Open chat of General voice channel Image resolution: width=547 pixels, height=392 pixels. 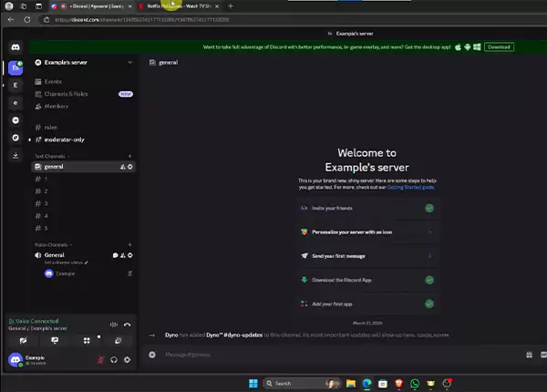click(116, 255)
